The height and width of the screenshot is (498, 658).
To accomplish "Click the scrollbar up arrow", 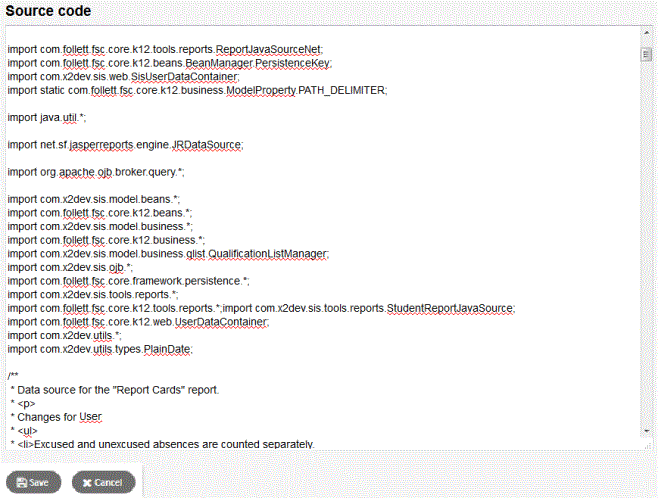I will pyautogui.click(x=646, y=31).
